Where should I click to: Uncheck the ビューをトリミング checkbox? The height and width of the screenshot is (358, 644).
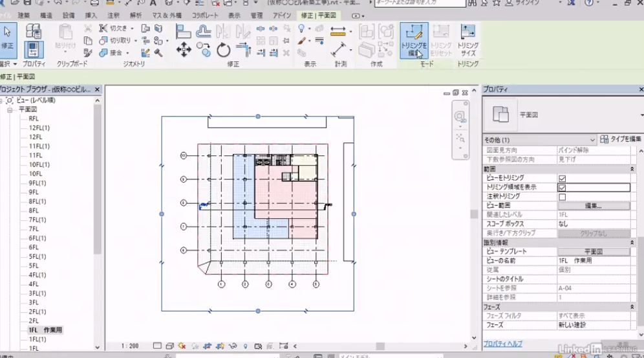point(562,178)
